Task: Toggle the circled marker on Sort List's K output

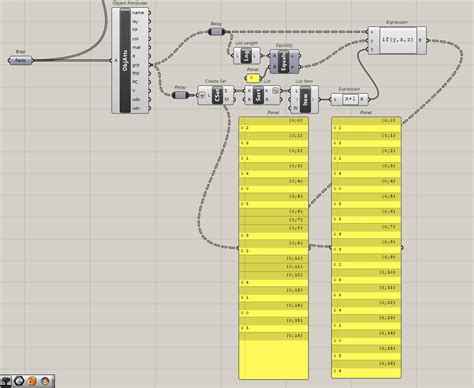Action: pos(275,91)
